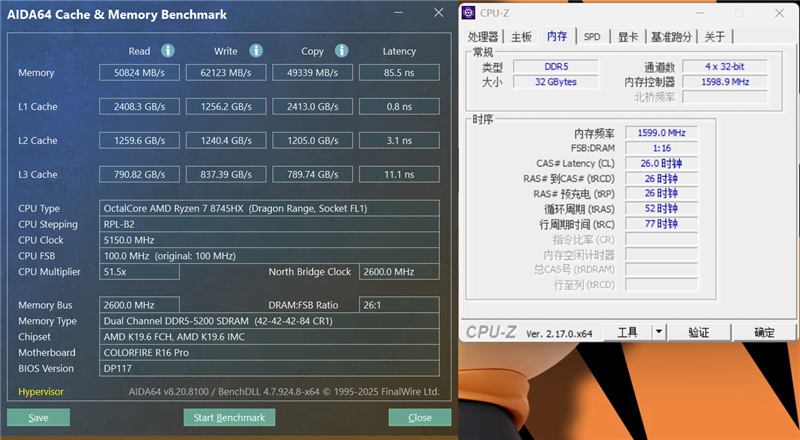Click the DDR5 type value in CPU-Z
The image size is (800, 440).
click(x=556, y=66)
